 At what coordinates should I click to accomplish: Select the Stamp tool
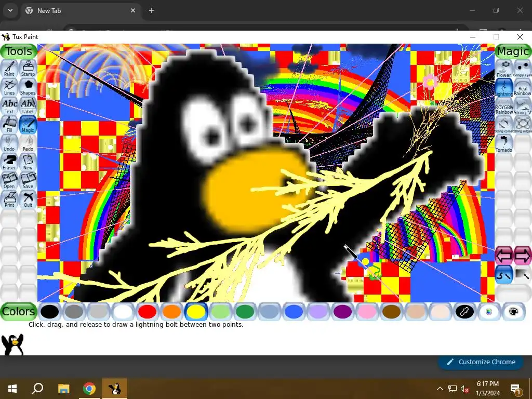(x=28, y=69)
